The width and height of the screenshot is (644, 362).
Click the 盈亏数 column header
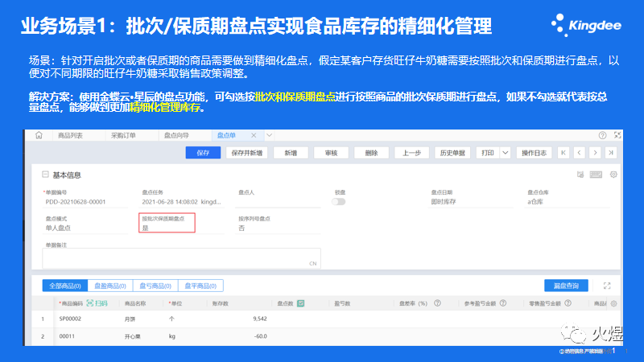[x=341, y=304]
